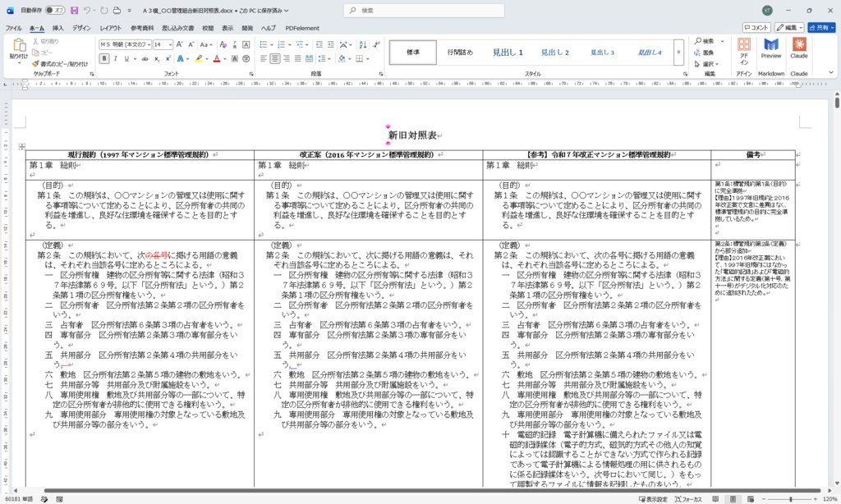Toggle Italic formatting

(x=115, y=59)
